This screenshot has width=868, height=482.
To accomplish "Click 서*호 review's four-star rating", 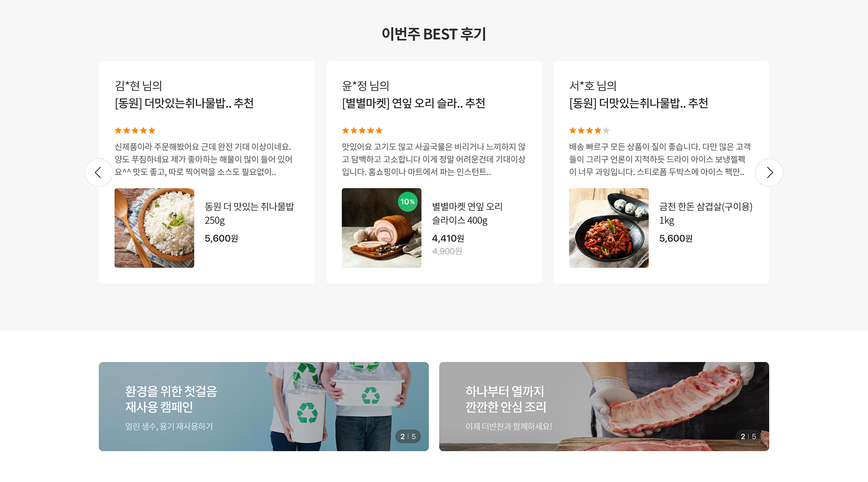I will tap(590, 131).
